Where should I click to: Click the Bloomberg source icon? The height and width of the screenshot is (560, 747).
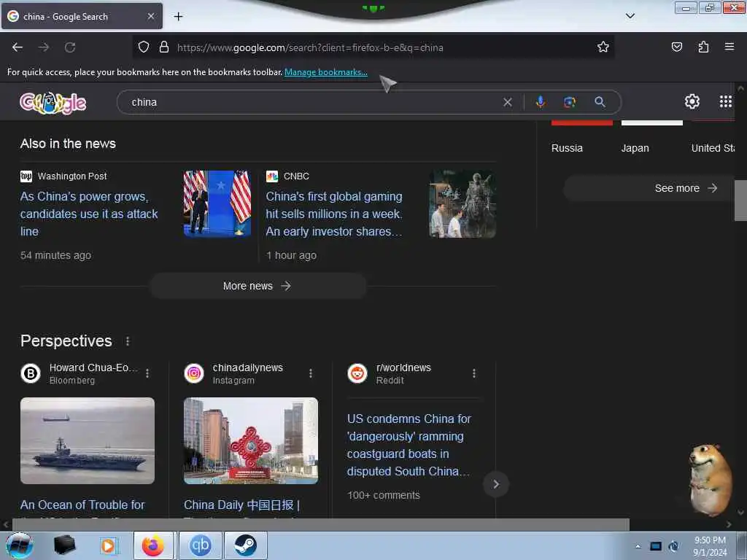tap(31, 373)
